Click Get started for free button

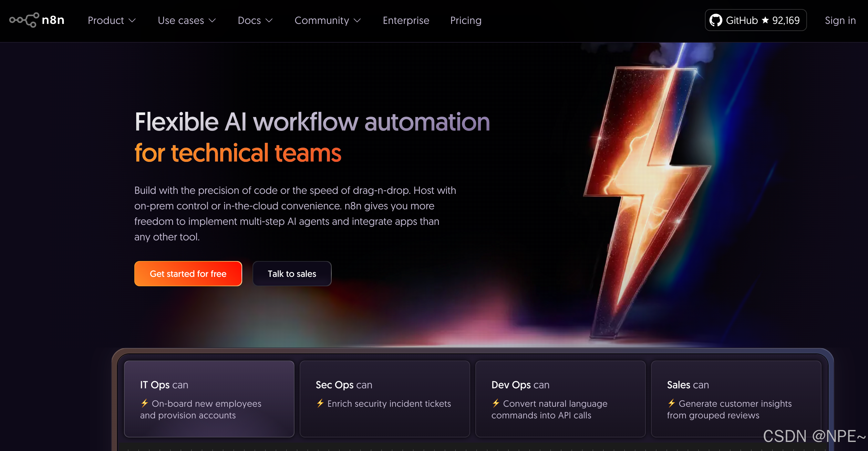pyautogui.click(x=188, y=274)
